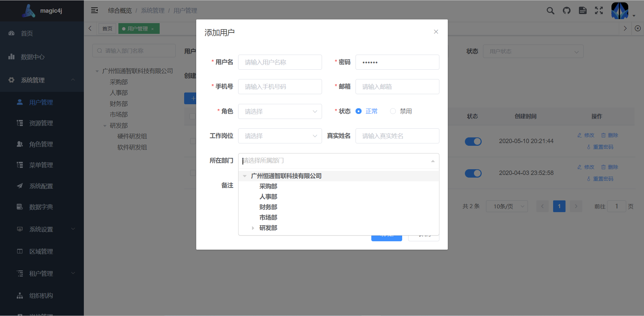Select 用户管理 in the sidebar

click(x=42, y=102)
